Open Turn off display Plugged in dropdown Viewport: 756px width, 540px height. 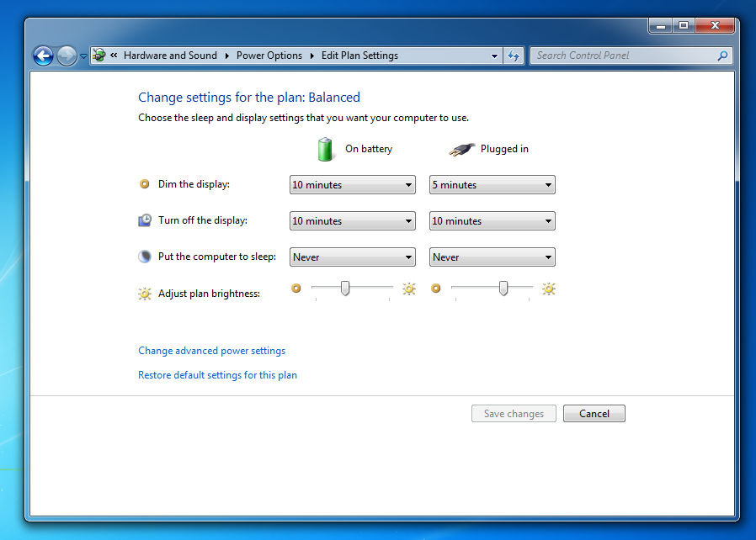pyautogui.click(x=492, y=220)
